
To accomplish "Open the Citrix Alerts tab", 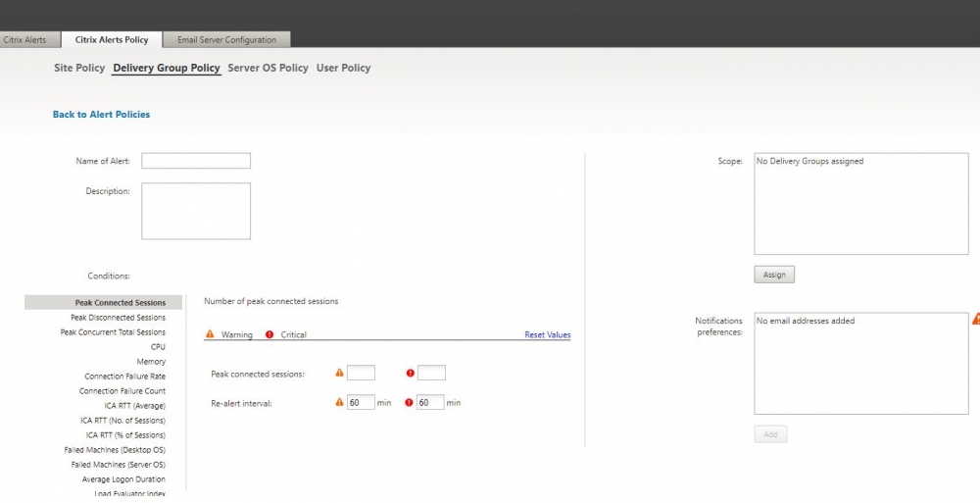I will pos(28,39).
